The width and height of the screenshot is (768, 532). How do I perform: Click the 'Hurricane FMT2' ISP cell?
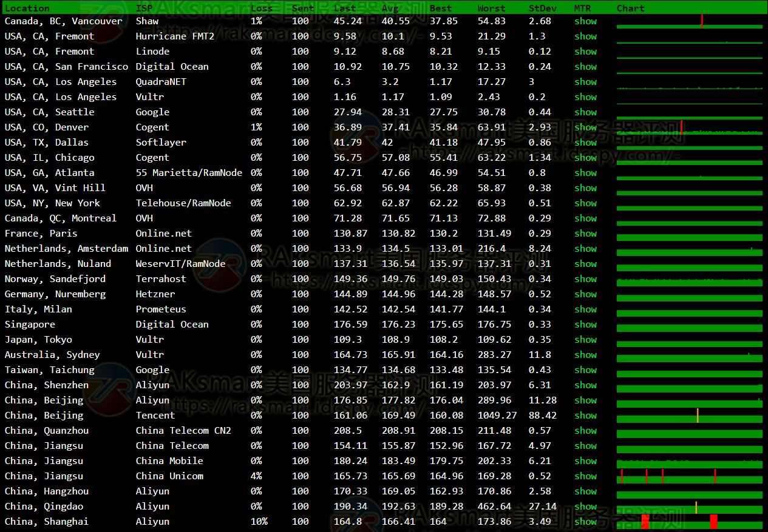[175, 36]
